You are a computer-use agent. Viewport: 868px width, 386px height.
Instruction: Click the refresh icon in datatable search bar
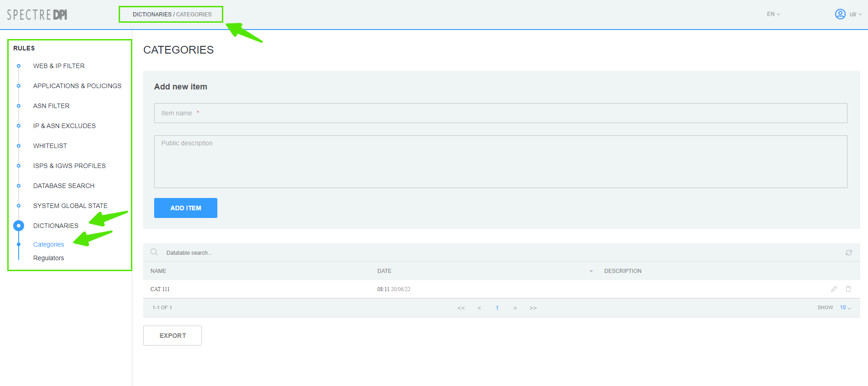click(848, 252)
